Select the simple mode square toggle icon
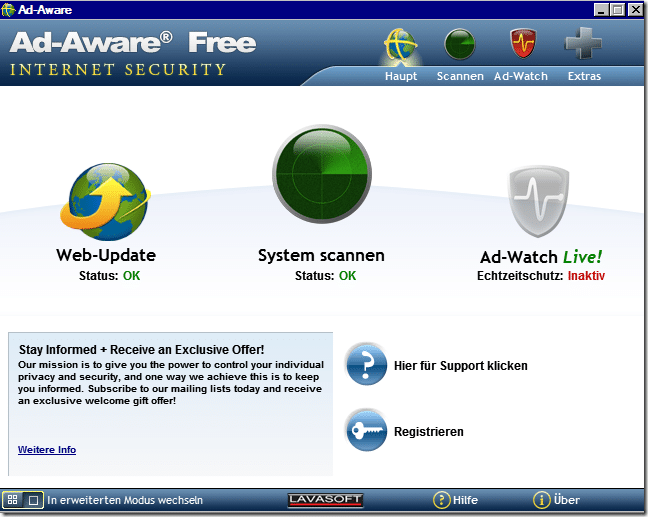 point(33,500)
